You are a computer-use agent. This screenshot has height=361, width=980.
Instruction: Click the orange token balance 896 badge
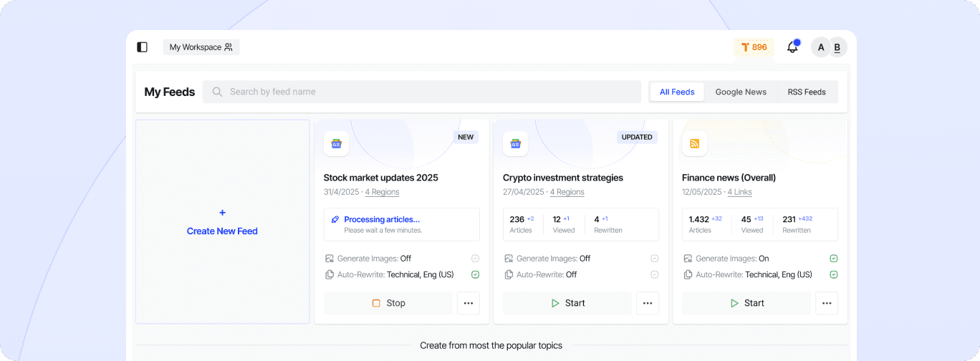754,47
